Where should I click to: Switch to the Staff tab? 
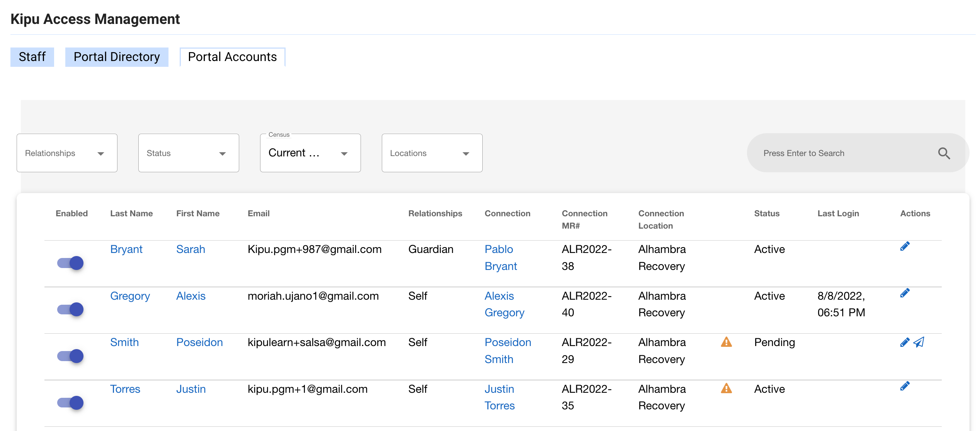pyautogui.click(x=32, y=57)
